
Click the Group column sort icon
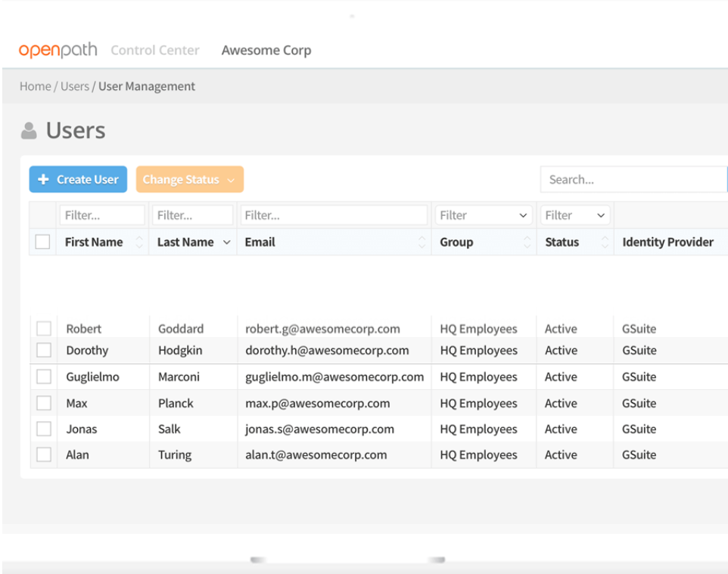pos(527,242)
